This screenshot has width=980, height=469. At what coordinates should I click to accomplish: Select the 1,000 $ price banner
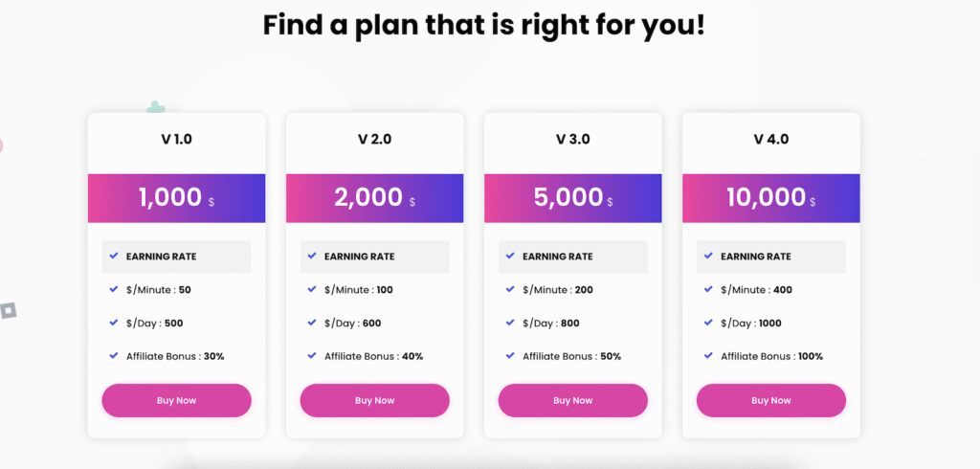pyautogui.click(x=176, y=198)
